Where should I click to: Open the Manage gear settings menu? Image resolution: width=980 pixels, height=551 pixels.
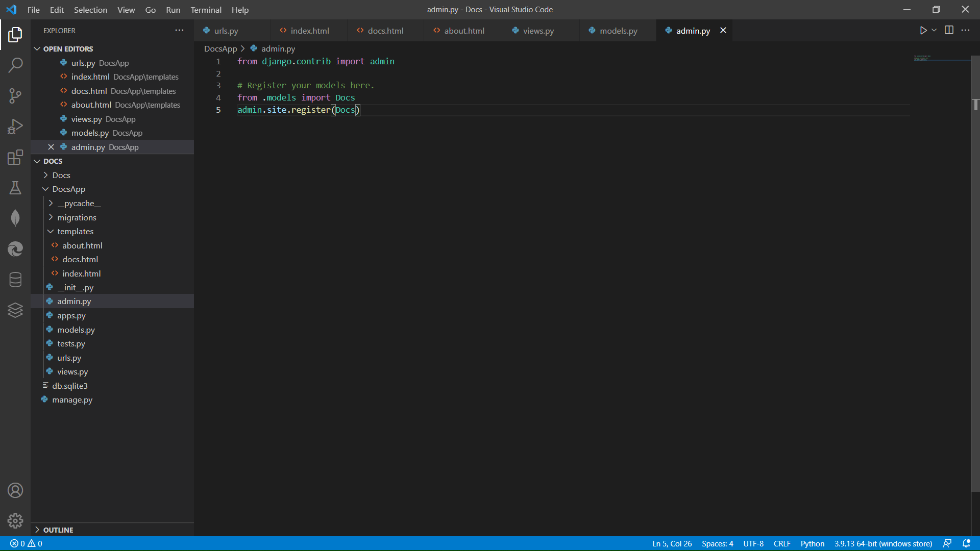pos(15,520)
